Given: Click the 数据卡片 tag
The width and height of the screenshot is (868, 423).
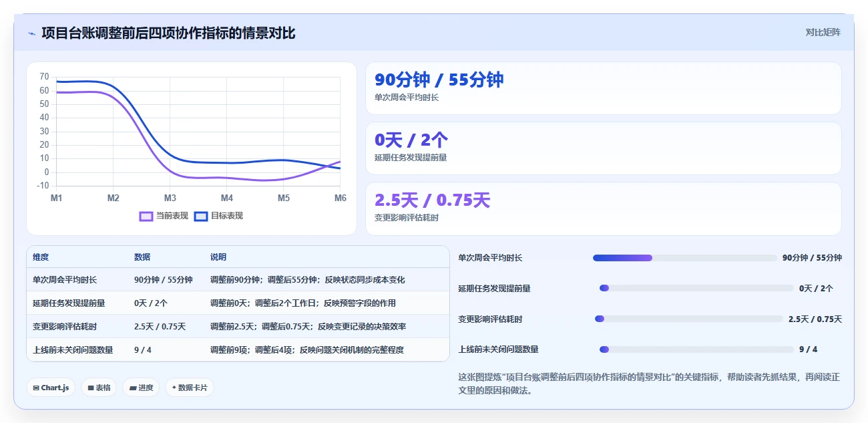Looking at the screenshot, I should [190, 388].
